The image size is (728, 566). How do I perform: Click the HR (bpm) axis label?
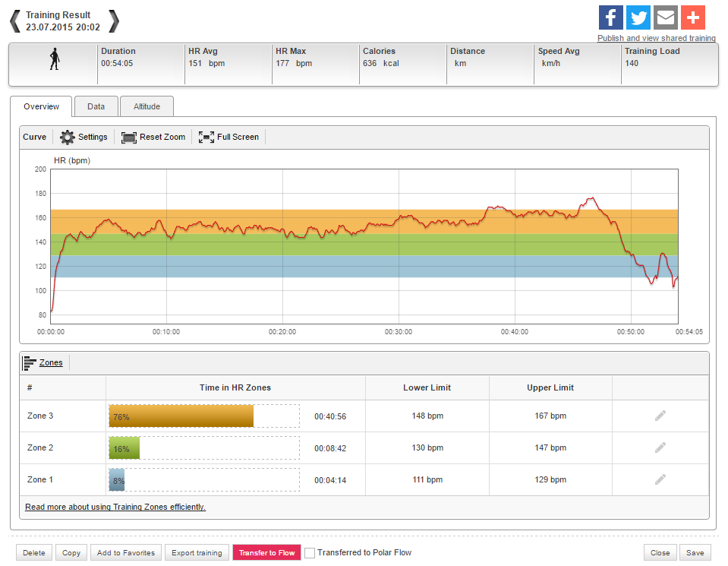(72, 161)
